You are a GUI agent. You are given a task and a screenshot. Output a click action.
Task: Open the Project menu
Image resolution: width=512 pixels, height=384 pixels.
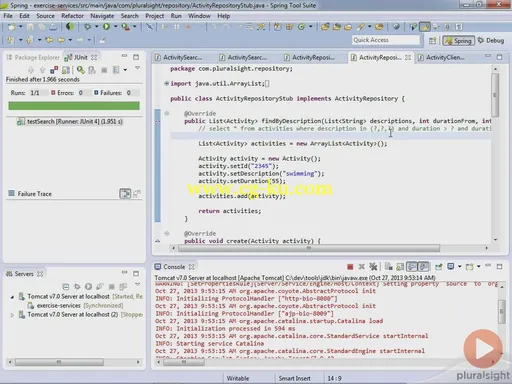point(154,16)
